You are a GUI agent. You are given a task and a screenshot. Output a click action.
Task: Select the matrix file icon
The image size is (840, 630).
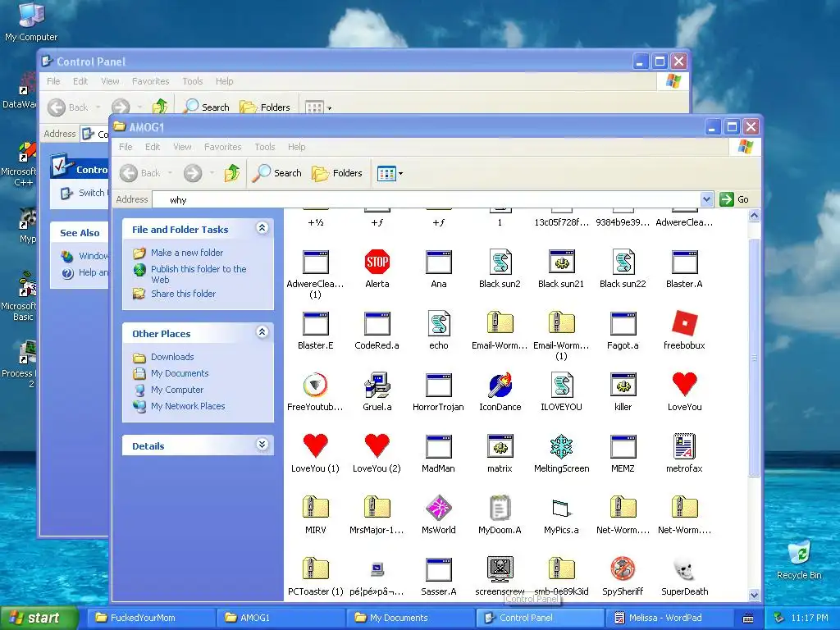[500, 447]
